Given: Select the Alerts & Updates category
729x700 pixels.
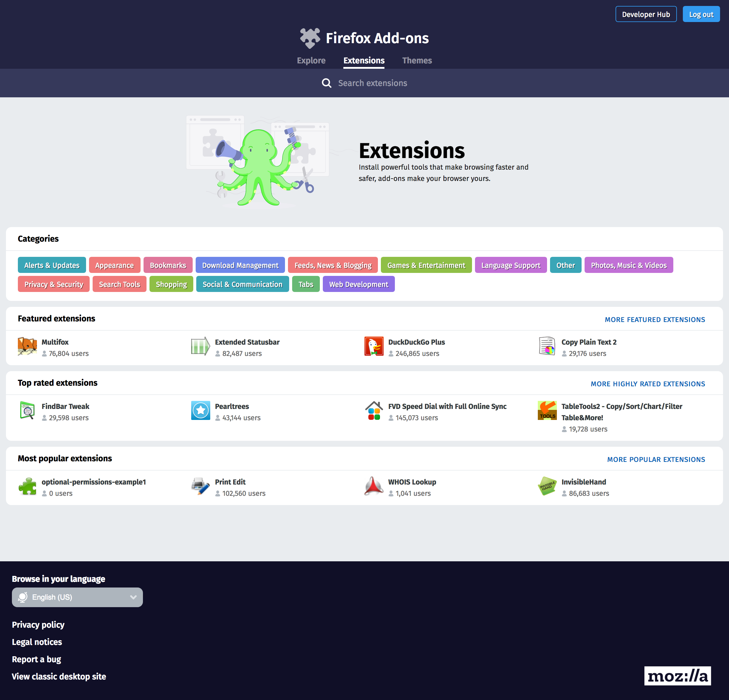Looking at the screenshot, I should pyautogui.click(x=52, y=265).
